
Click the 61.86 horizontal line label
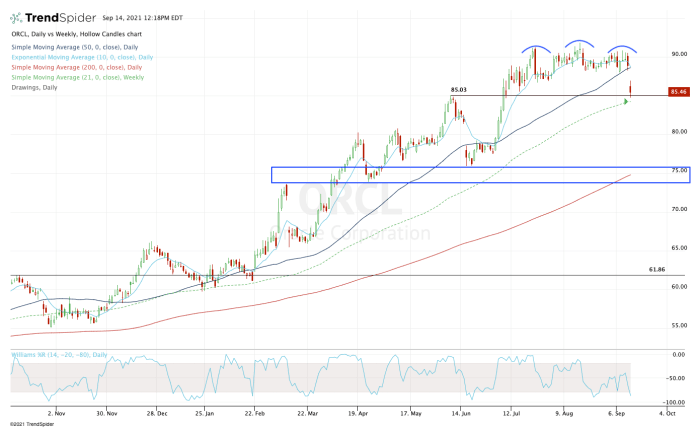[x=657, y=270]
